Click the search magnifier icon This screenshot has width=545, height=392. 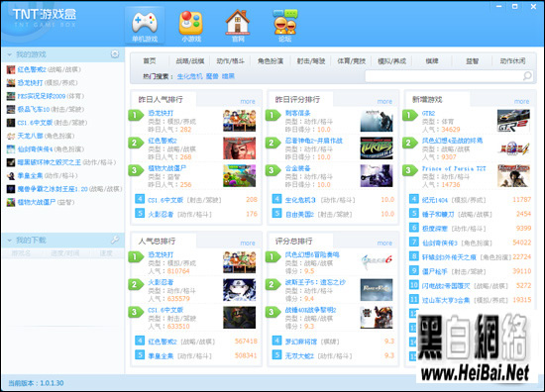coord(527,75)
